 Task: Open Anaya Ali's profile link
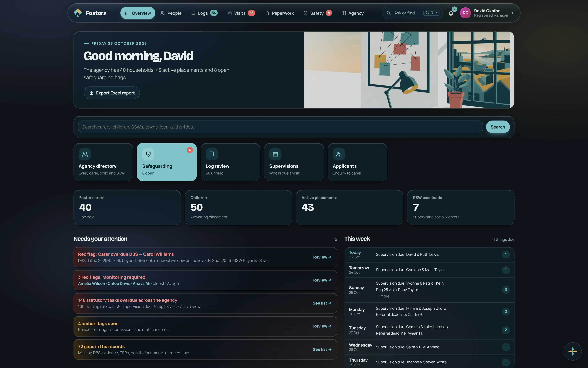click(141, 283)
